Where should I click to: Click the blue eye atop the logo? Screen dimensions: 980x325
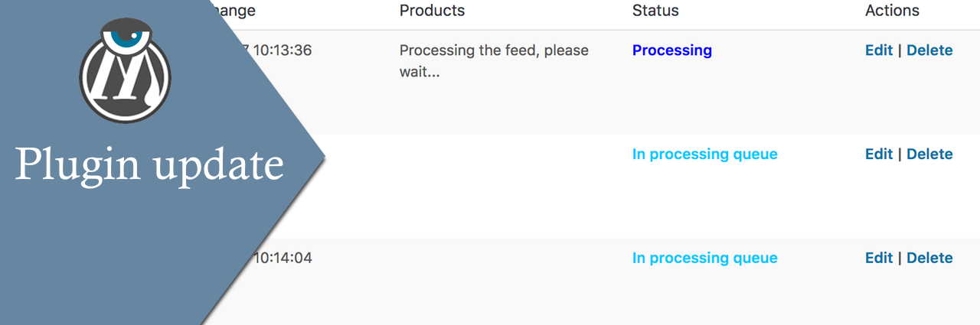[x=125, y=36]
